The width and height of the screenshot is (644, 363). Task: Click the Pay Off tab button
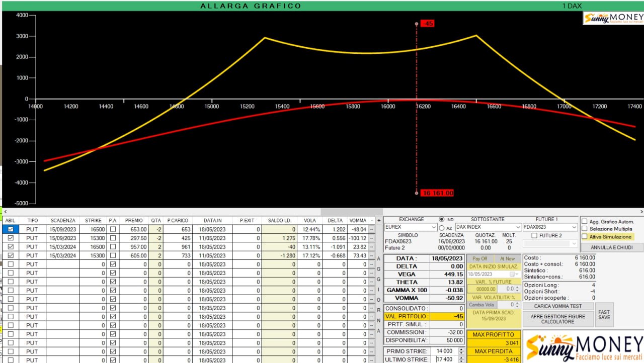click(x=480, y=258)
